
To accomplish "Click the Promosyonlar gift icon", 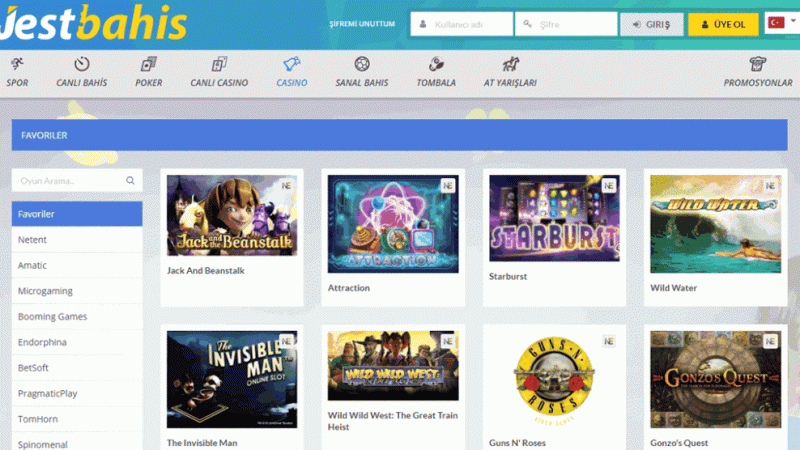I will pos(758,64).
